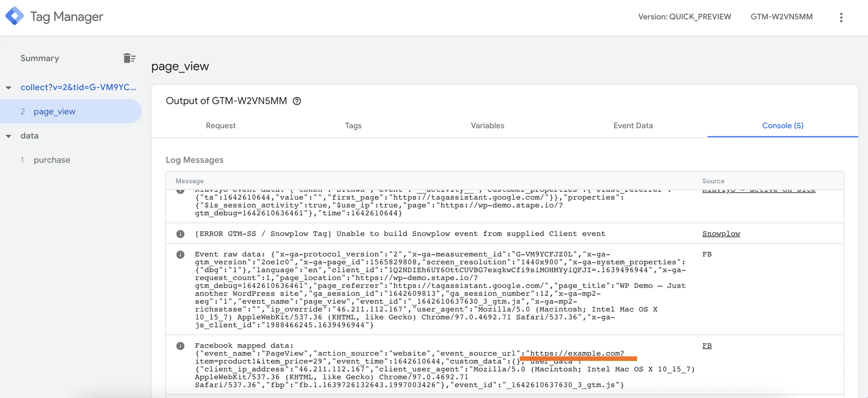Click the Snowplow error message text
This screenshot has height=398, width=868.
(400, 233)
